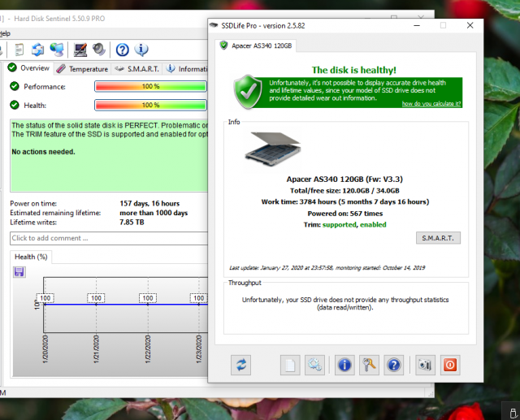This screenshot has width=520, height=420.
Task: Click the blue info icon in SSDLife
Action: [344, 365]
